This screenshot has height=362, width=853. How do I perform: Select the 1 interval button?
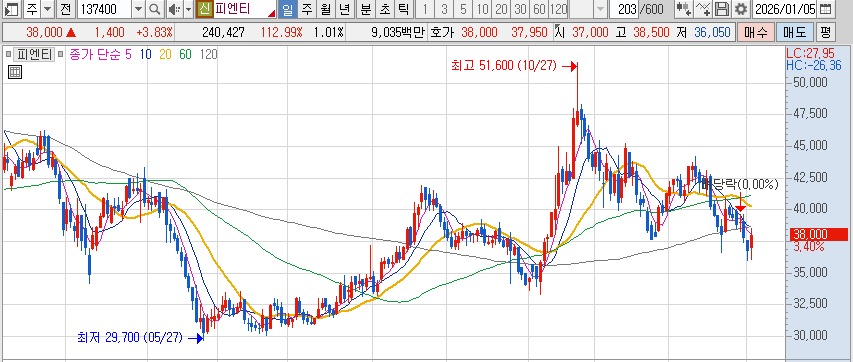[425, 9]
